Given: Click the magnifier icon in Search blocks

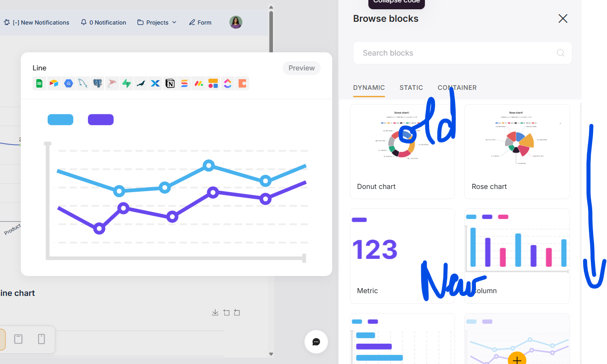Looking at the screenshot, I should tap(560, 53).
